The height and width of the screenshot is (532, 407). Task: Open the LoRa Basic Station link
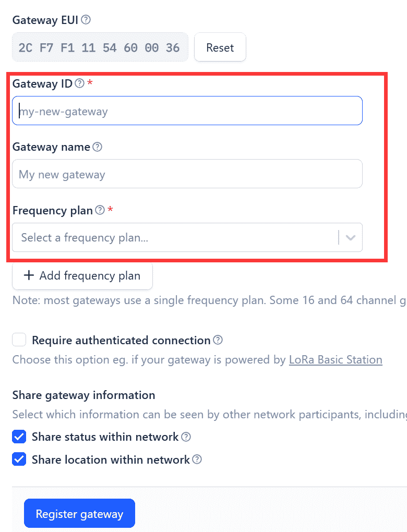click(336, 360)
